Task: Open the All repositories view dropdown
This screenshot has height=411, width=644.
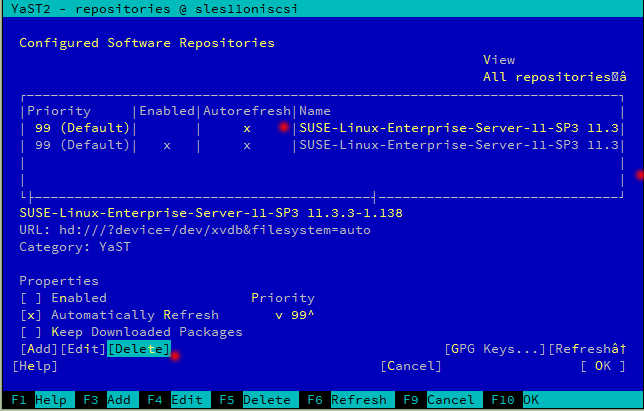Action: pyautogui.click(x=554, y=77)
